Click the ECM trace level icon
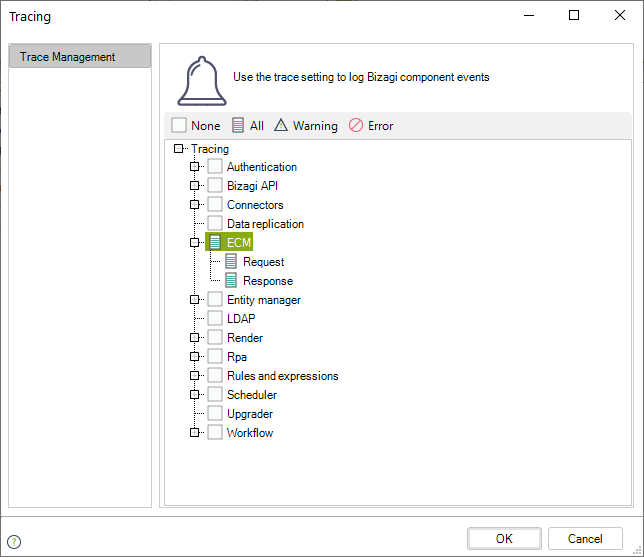Viewport: 644px width, 557px height. [x=215, y=242]
